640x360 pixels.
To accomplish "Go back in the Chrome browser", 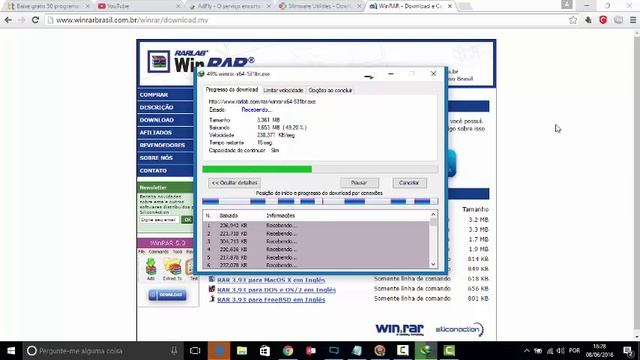I will coord(8,20).
